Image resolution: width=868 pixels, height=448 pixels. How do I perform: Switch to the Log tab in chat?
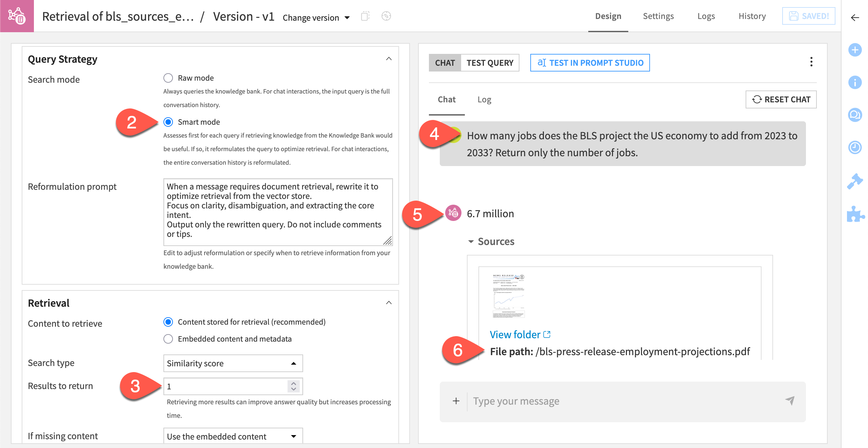click(484, 100)
